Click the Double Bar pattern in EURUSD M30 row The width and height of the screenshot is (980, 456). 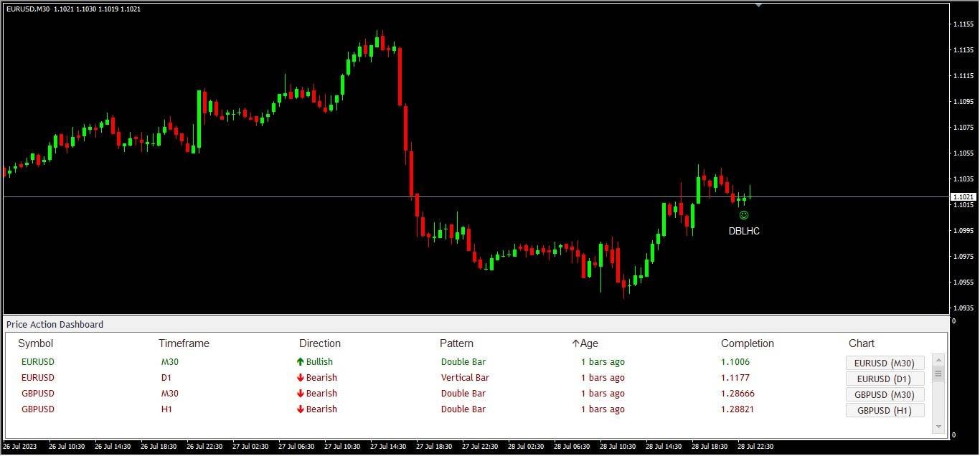pos(463,362)
